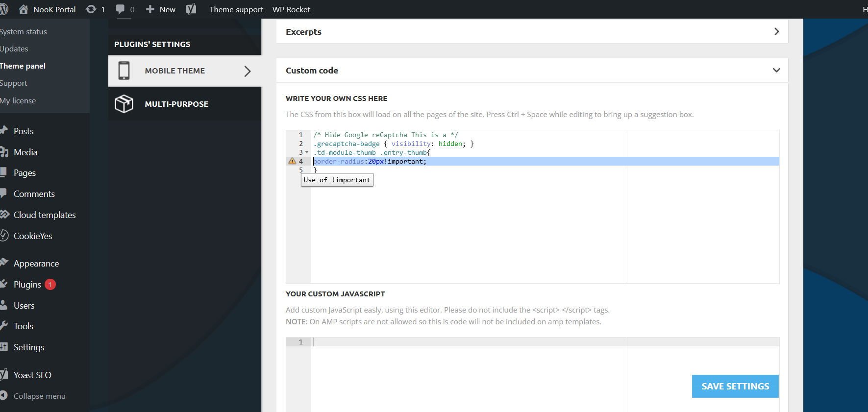The width and height of the screenshot is (868, 412).
Task: Open NooK Portal site menu
Action: pos(47,9)
